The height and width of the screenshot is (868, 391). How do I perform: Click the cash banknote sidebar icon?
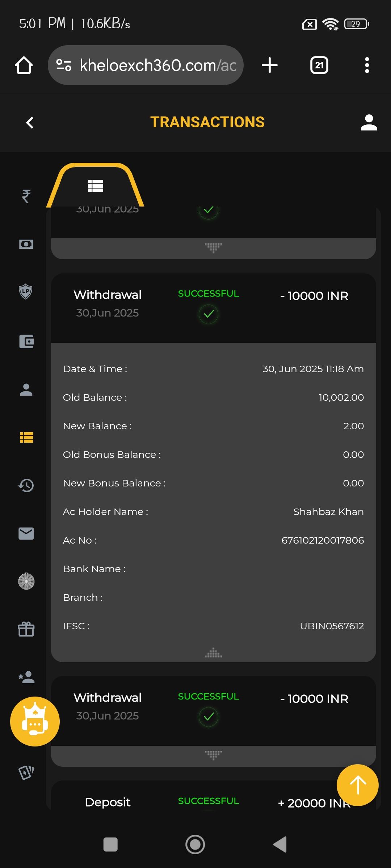tap(26, 244)
